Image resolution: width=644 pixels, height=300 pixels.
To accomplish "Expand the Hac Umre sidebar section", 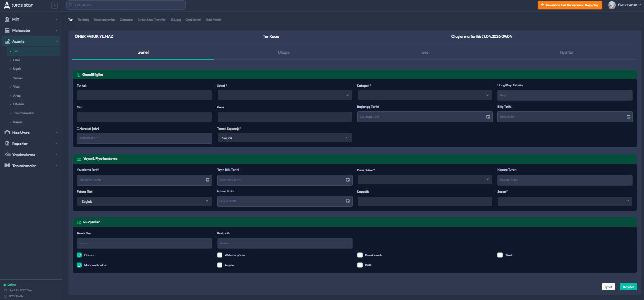I will pyautogui.click(x=31, y=133).
